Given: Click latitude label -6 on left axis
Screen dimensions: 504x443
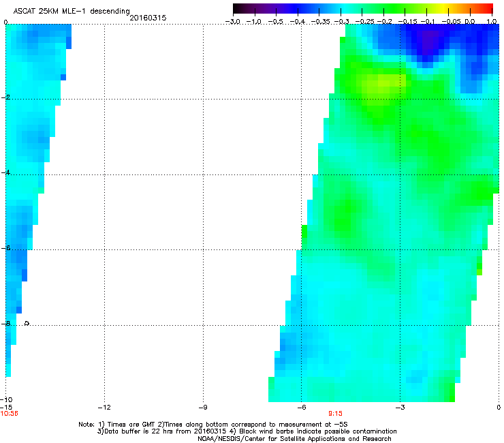Looking at the screenshot, I should coord(5,248).
